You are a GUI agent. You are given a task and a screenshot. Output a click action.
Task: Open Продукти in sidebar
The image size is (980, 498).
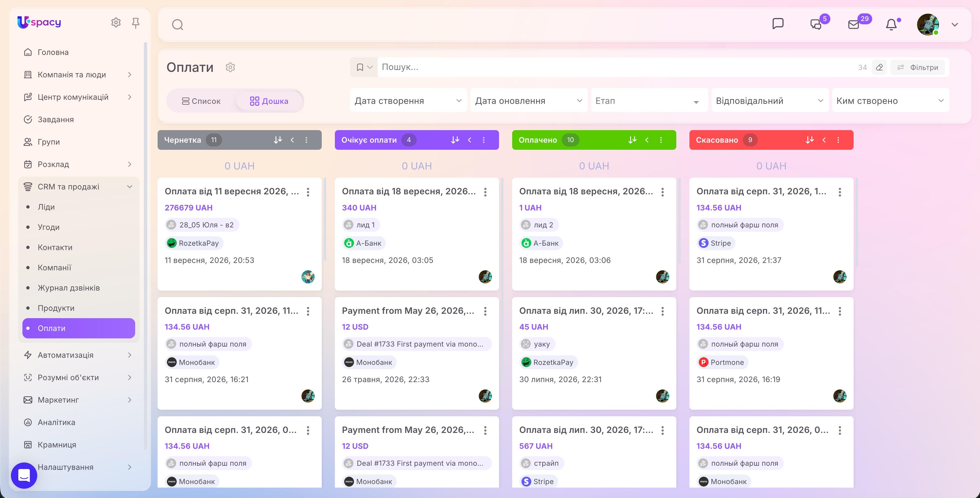click(x=56, y=308)
